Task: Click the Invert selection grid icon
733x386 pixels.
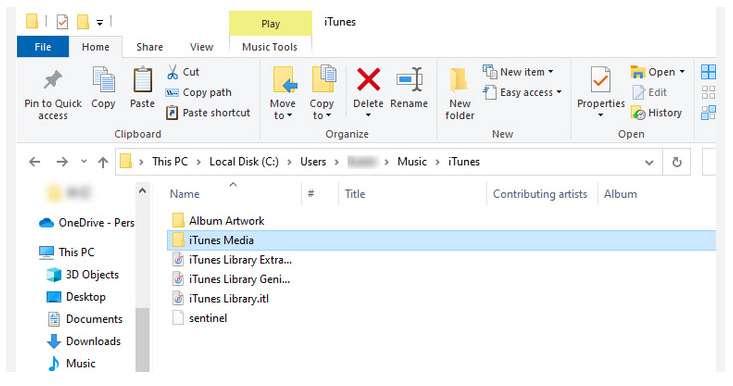Action: tap(708, 113)
